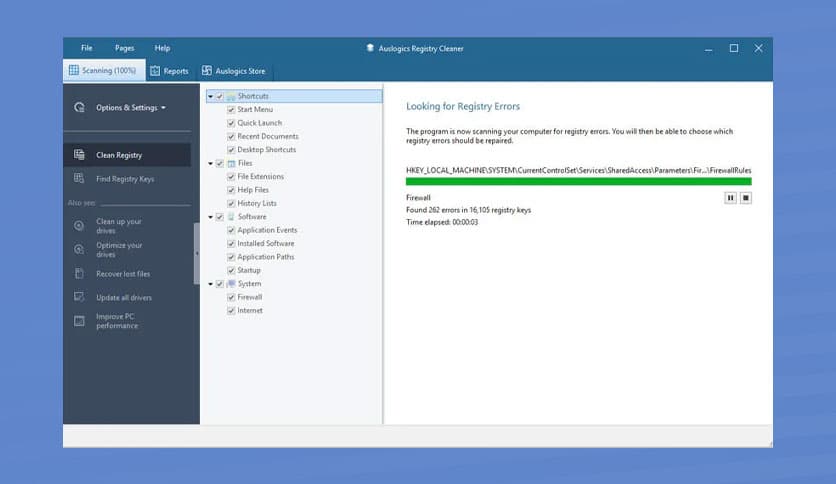
Task: Click the Recover lost files icon
Action: pyautogui.click(x=79, y=273)
